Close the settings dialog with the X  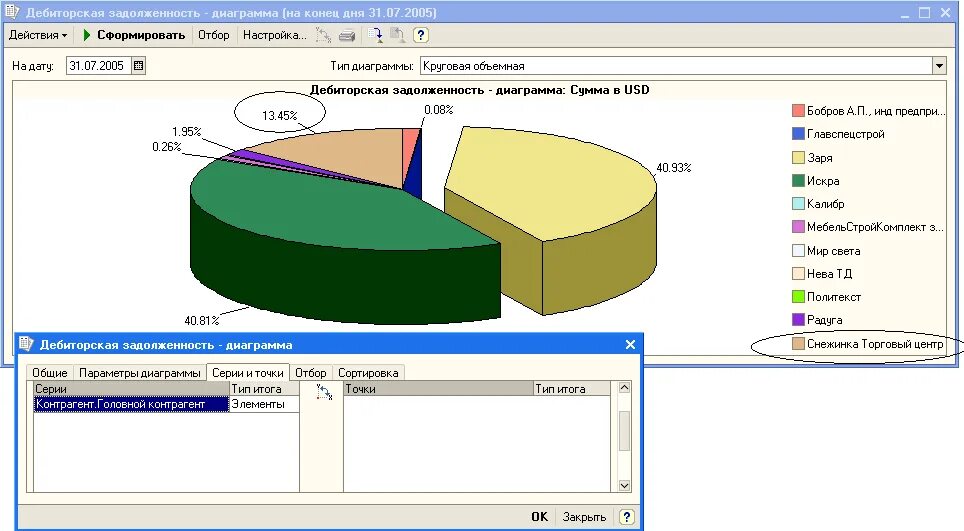[x=630, y=345]
